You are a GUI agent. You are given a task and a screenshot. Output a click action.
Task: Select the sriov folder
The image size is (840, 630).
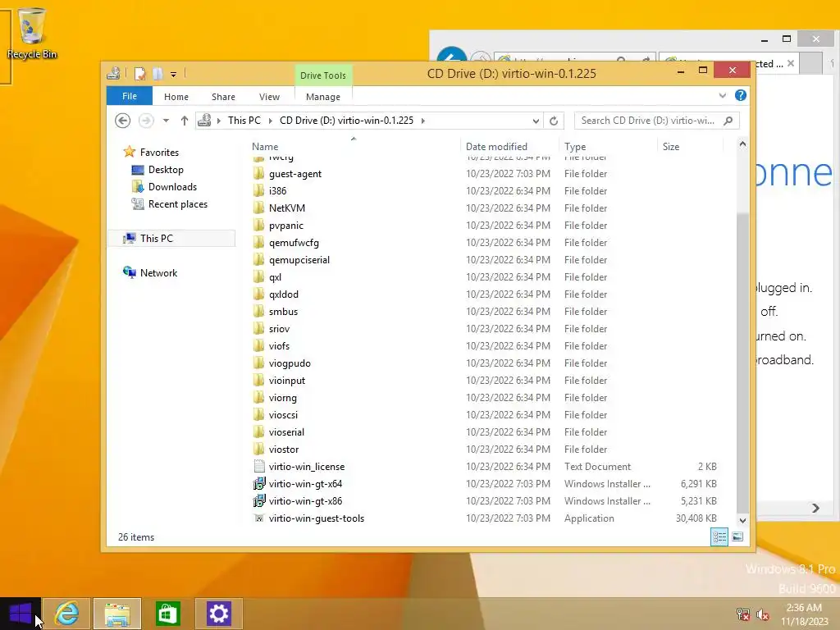(279, 329)
